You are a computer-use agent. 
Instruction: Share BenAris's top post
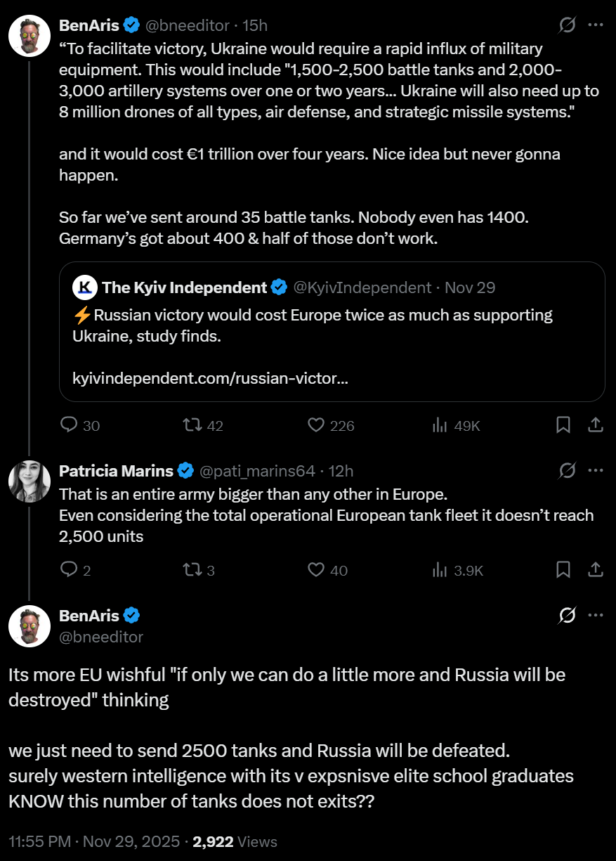[595, 425]
